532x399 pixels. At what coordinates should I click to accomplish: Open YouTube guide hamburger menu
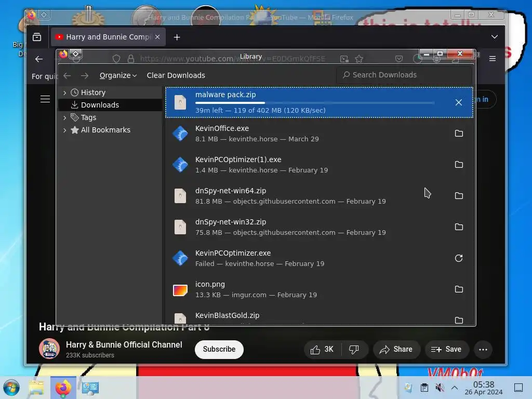pyautogui.click(x=45, y=99)
